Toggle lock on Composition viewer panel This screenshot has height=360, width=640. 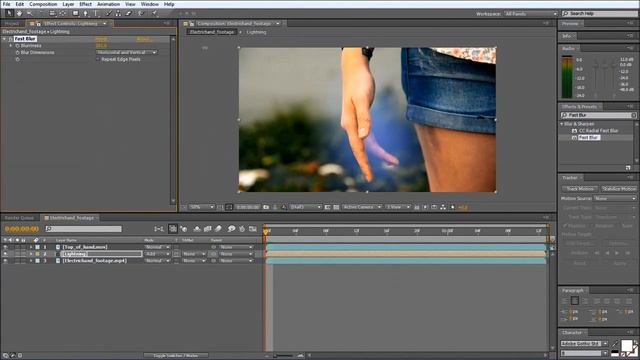tap(192, 24)
